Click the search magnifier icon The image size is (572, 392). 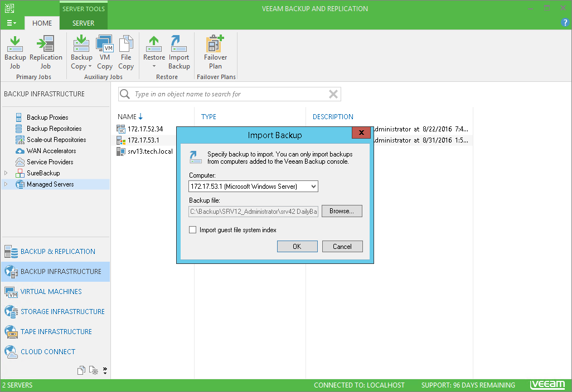[125, 94]
